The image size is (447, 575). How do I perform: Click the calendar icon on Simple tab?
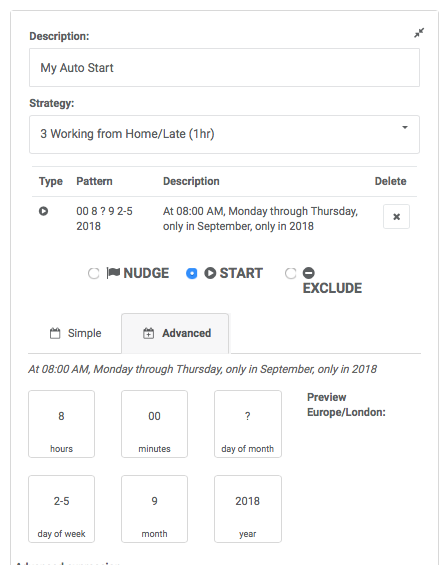coord(55,333)
